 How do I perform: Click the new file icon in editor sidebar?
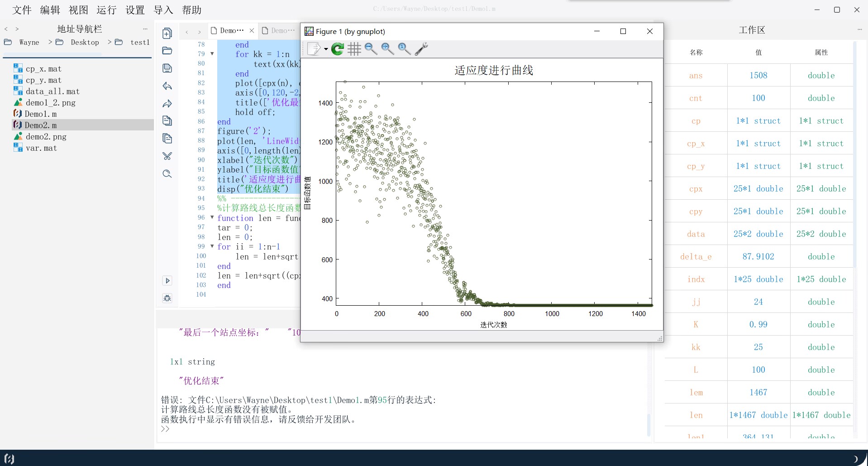(x=167, y=33)
